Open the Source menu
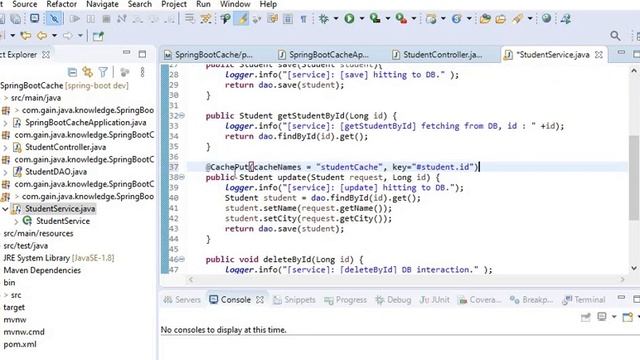This screenshot has width=640, height=360. [x=24, y=4]
